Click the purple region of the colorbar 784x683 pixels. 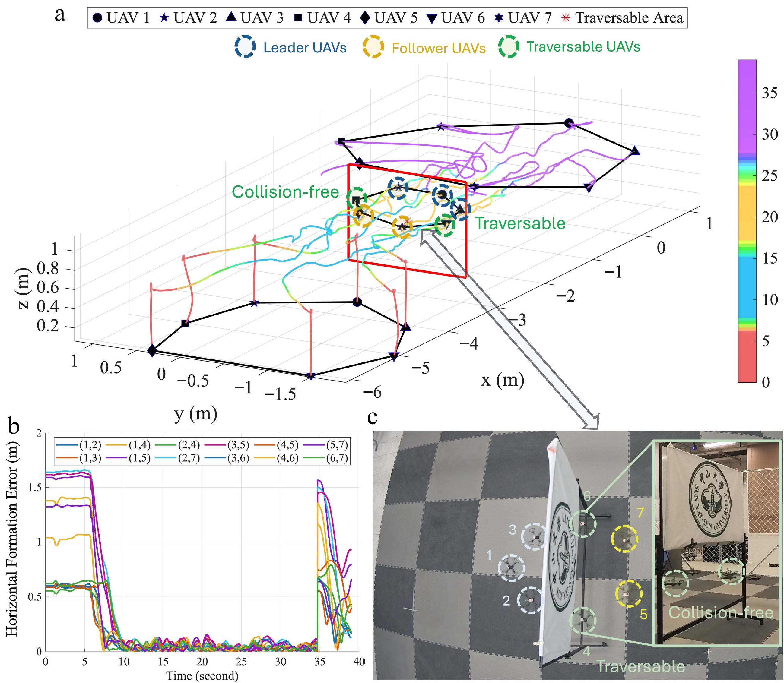coord(747,107)
